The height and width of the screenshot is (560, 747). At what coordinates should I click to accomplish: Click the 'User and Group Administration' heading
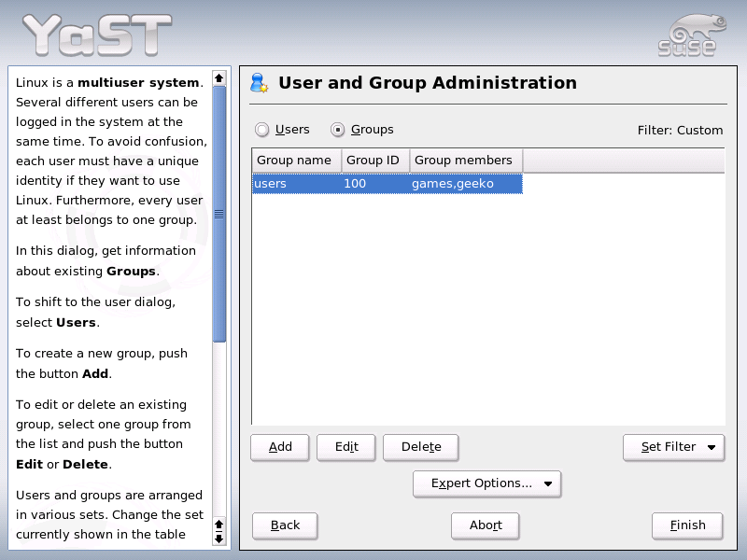tap(428, 83)
